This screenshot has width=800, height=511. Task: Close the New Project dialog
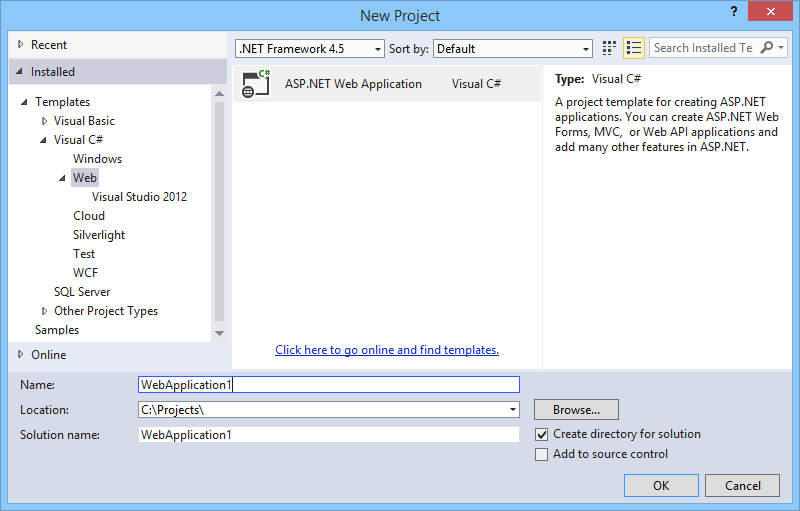(770, 11)
